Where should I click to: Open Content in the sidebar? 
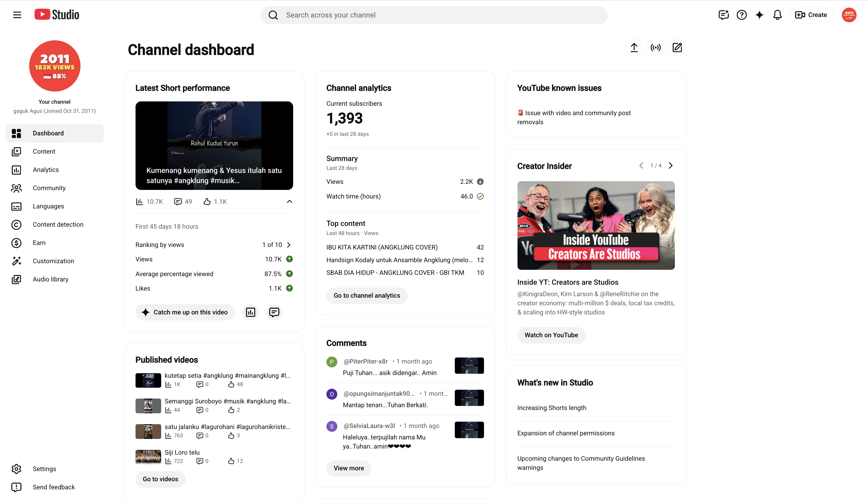pyautogui.click(x=55, y=151)
